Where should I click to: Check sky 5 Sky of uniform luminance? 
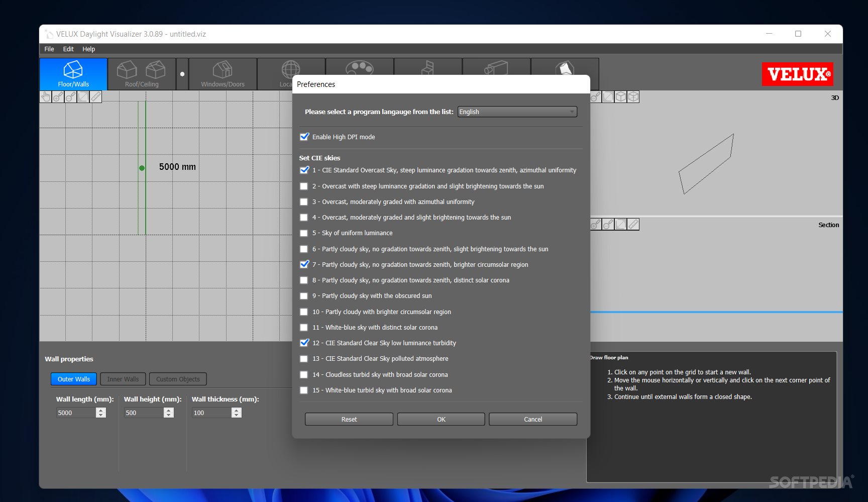tap(304, 233)
